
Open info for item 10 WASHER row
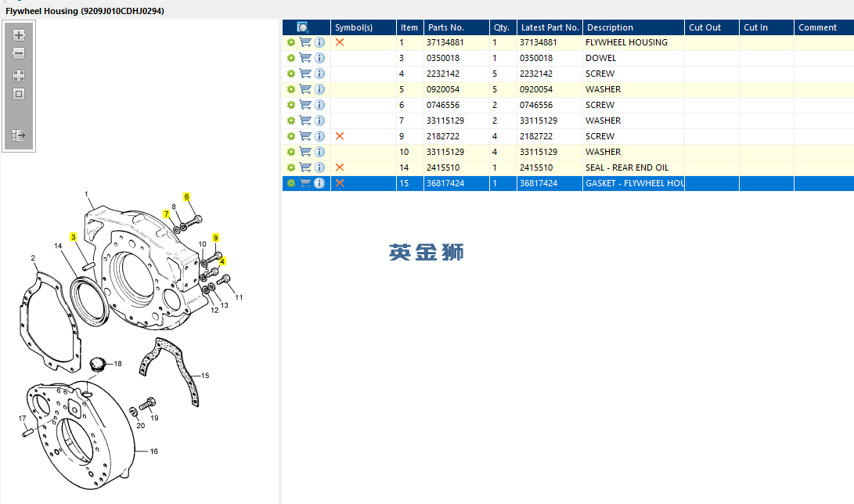click(x=319, y=152)
